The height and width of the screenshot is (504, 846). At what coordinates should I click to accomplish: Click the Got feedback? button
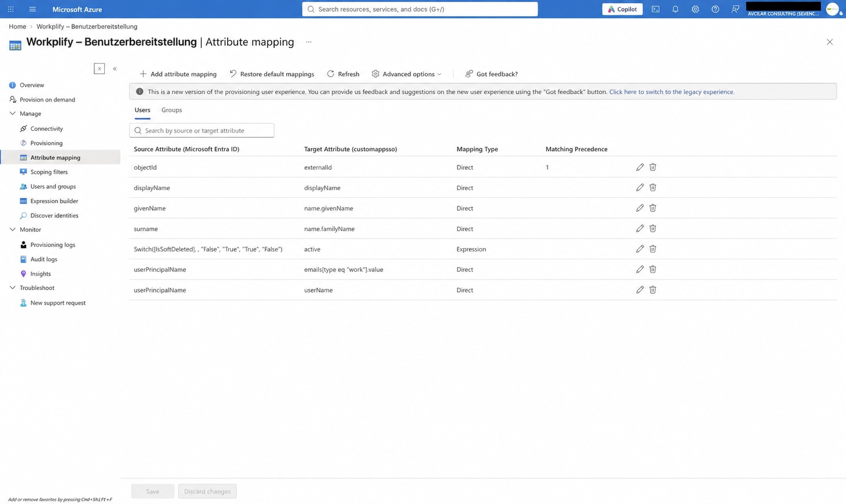[x=491, y=74]
